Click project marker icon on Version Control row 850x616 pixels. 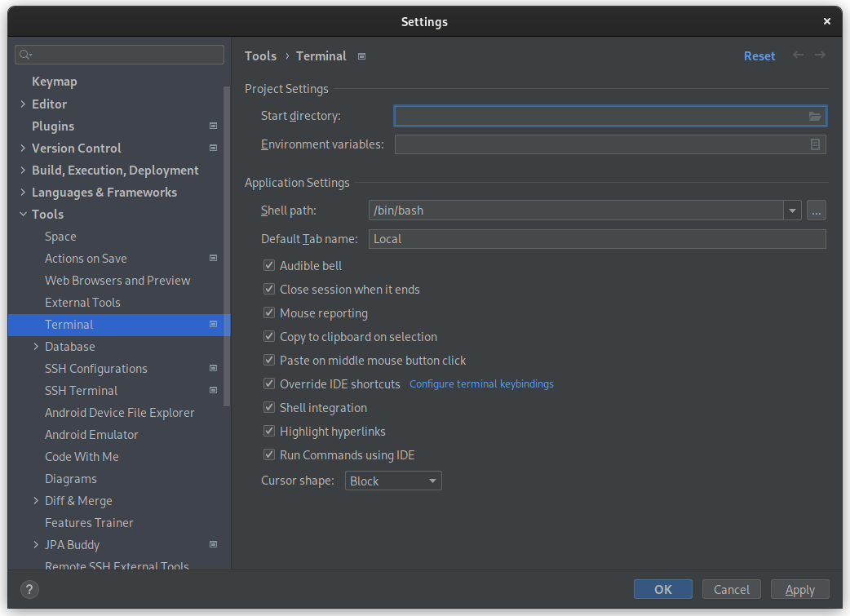pyautogui.click(x=213, y=148)
